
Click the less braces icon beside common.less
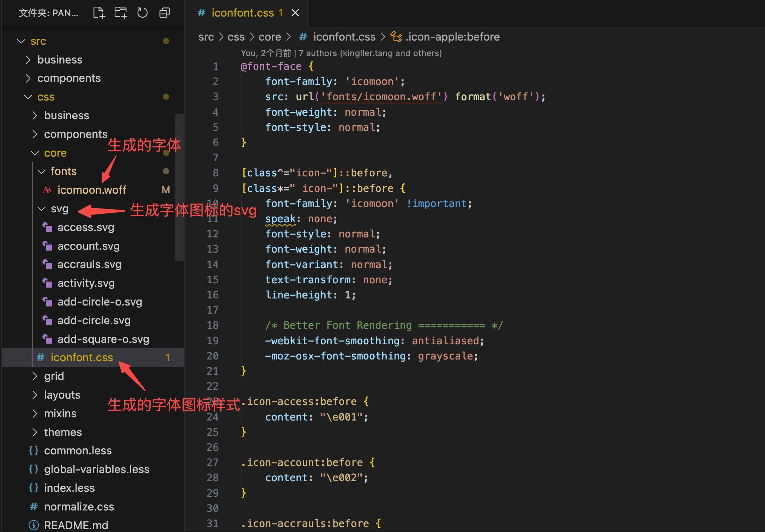click(x=34, y=451)
